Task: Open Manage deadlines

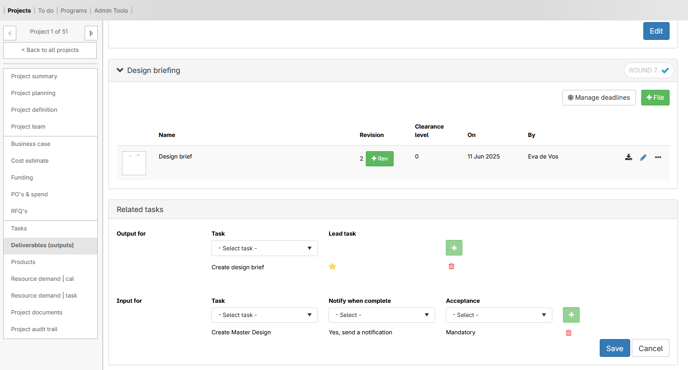Action: 599,97
